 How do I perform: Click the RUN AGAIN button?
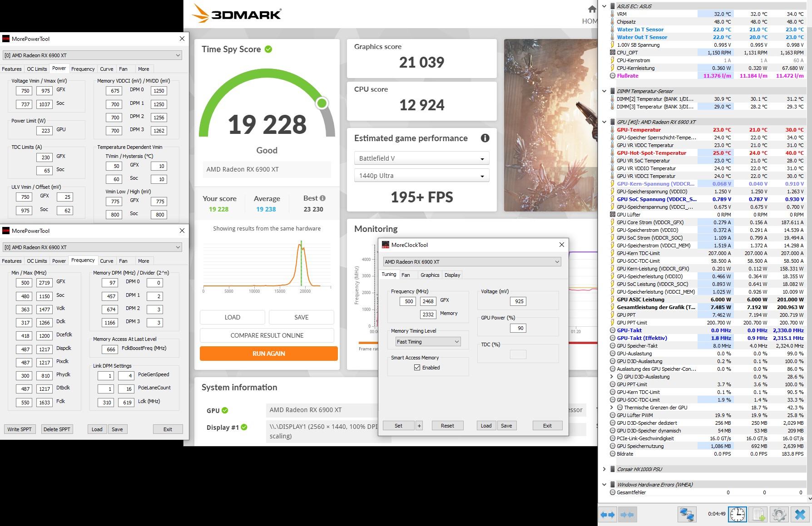pos(268,354)
